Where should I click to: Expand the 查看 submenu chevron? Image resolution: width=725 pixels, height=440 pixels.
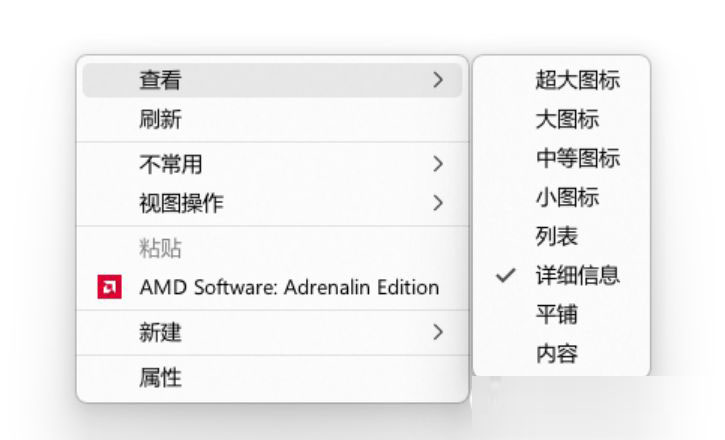coord(438,80)
